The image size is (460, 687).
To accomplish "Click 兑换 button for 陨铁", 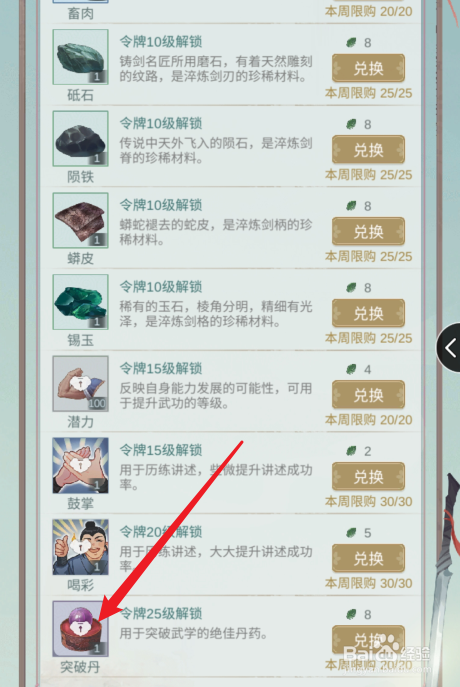I will (368, 150).
